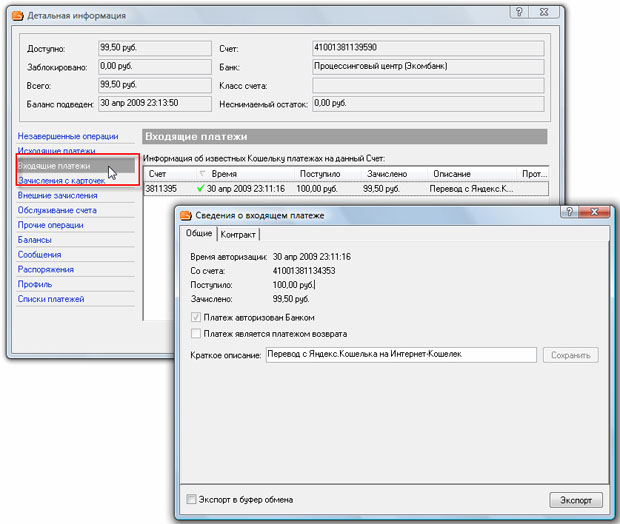Sort table by Поступило column header
Screen dimensions: 620x524
click(x=327, y=174)
